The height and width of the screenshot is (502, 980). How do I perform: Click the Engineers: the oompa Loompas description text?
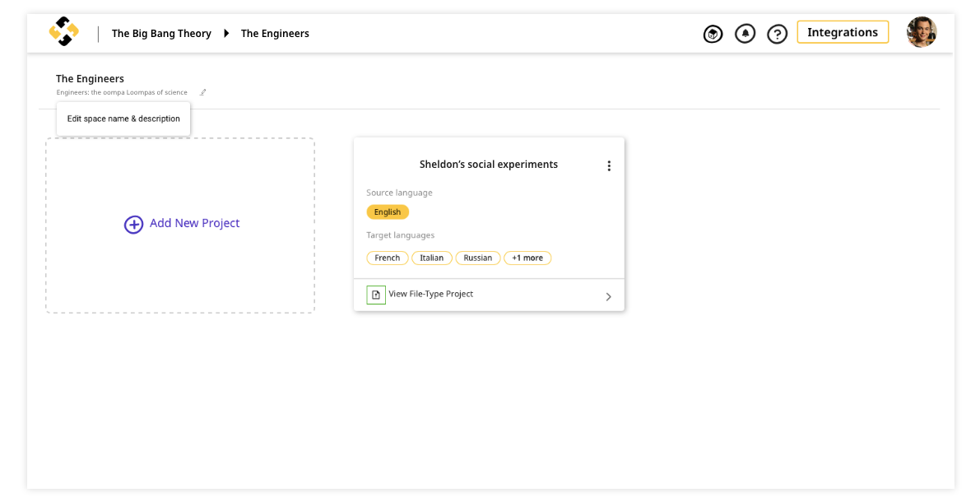[x=122, y=92]
